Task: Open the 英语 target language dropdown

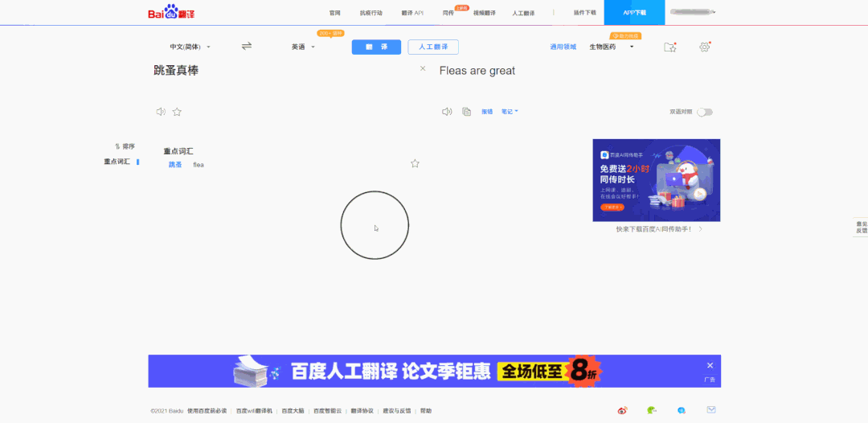Action: [303, 47]
